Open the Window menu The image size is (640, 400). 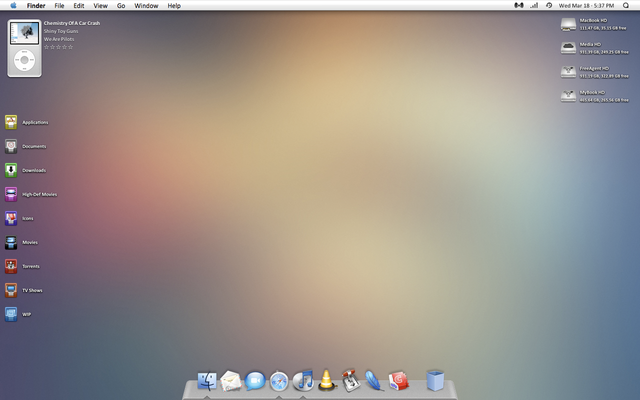point(146,5)
